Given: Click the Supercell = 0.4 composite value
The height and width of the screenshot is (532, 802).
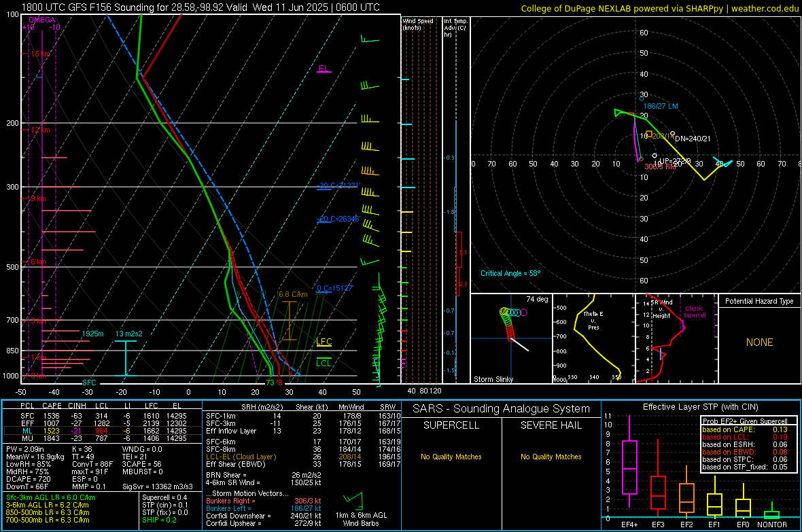Looking at the screenshot, I should [x=164, y=497].
